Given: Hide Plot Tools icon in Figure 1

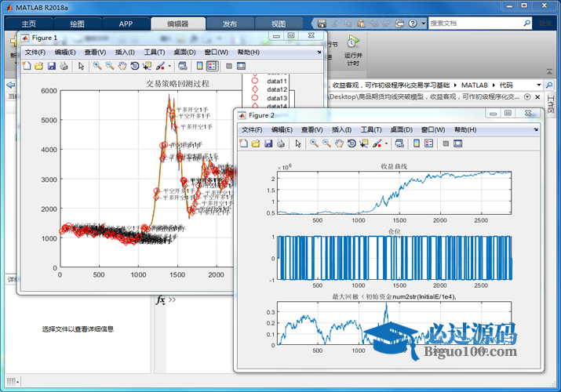Looking at the screenshot, I should pyautogui.click(x=229, y=66).
